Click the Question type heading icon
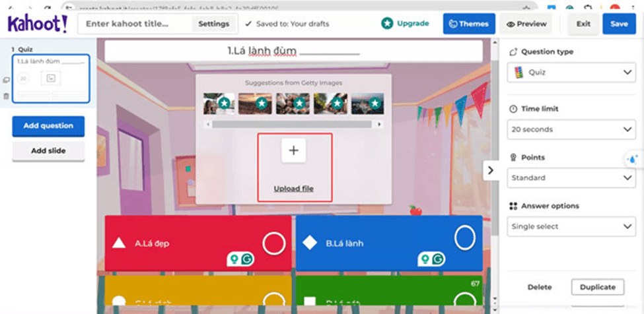 pyautogui.click(x=513, y=52)
